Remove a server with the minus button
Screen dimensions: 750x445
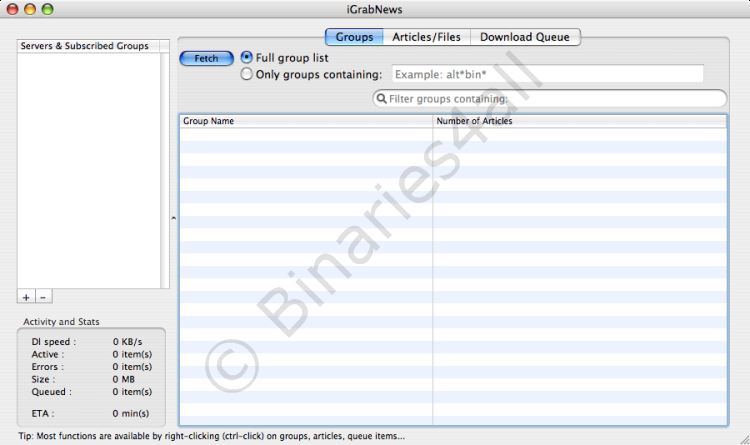click(x=43, y=297)
